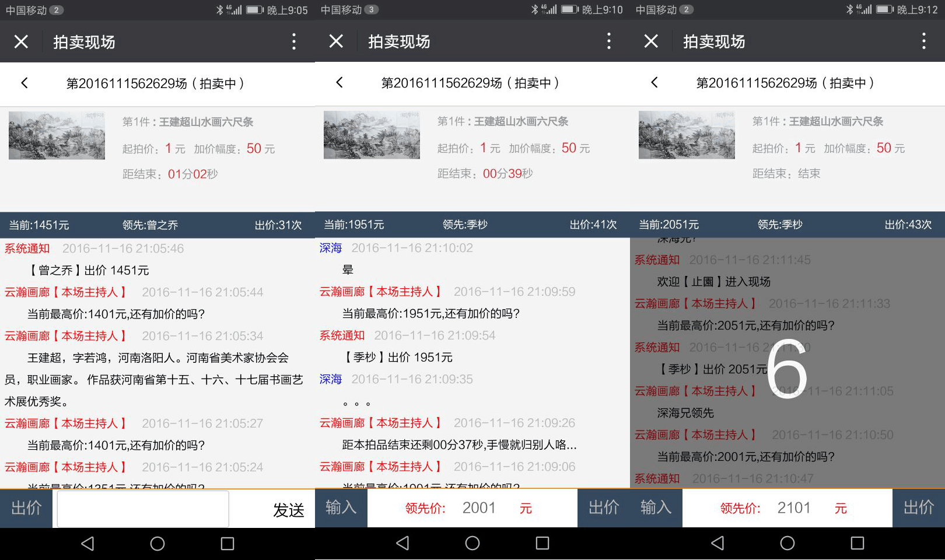The width and height of the screenshot is (945, 560).
Task: Tap the message 当前最高价:2001元,还有加价的吗?
Action: 746,457
